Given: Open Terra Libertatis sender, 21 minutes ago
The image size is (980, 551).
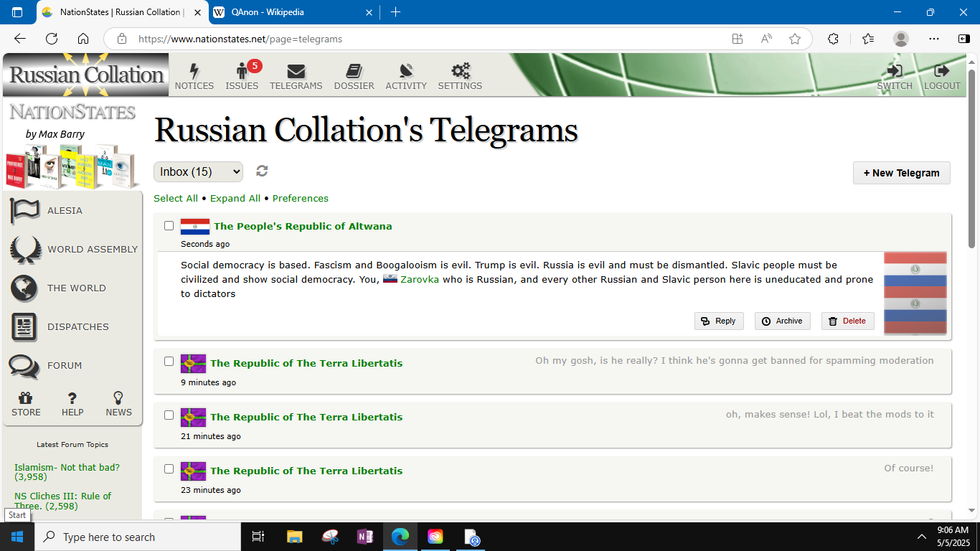Looking at the screenshot, I should (x=306, y=417).
